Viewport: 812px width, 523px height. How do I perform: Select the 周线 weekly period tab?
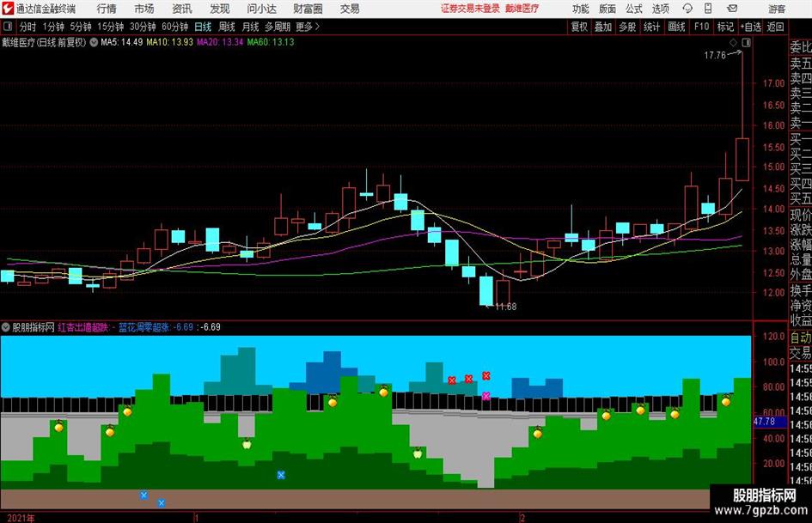click(x=226, y=27)
